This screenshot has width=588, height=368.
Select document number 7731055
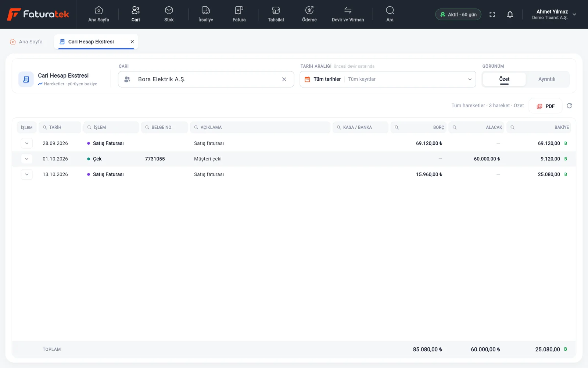pyautogui.click(x=155, y=159)
